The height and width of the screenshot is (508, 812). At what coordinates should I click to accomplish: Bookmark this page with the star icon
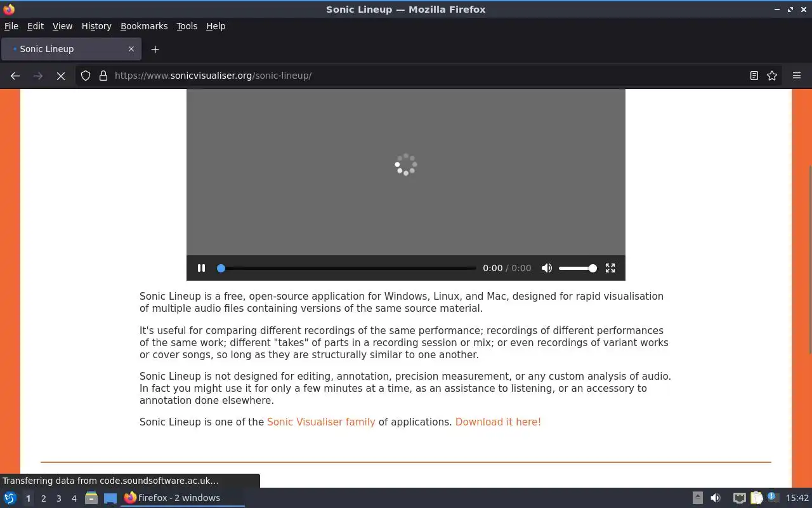(772, 76)
